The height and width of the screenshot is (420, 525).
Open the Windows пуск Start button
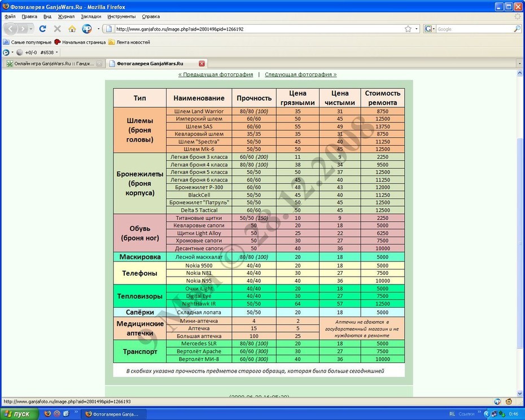(19, 414)
